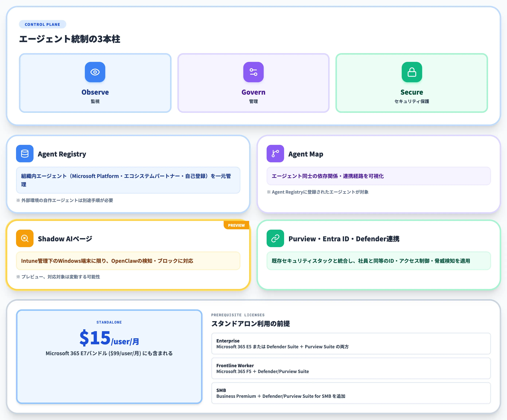
Task: Click the Agent Registryに登録された footnote
Action: coord(317,192)
